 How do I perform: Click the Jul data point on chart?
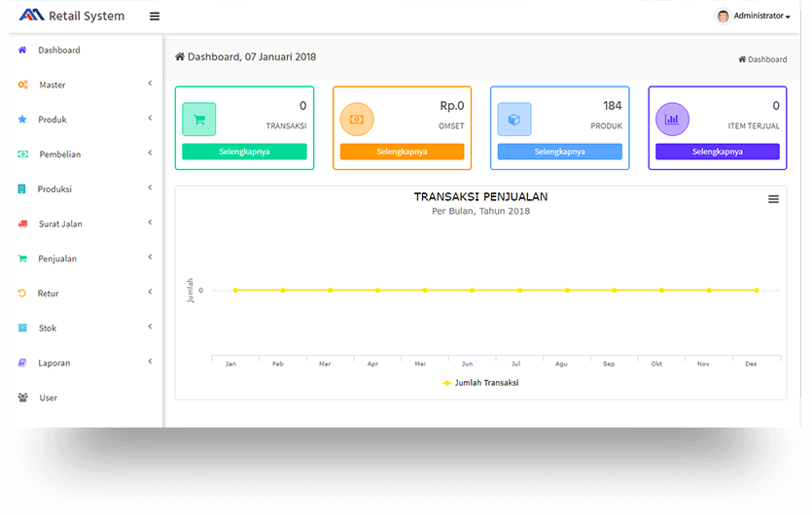coord(520,291)
